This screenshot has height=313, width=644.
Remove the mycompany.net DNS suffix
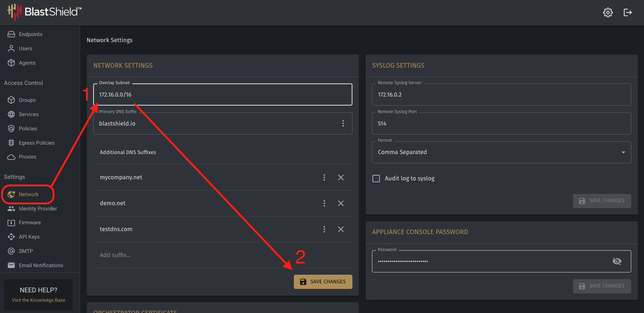pyautogui.click(x=341, y=177)
